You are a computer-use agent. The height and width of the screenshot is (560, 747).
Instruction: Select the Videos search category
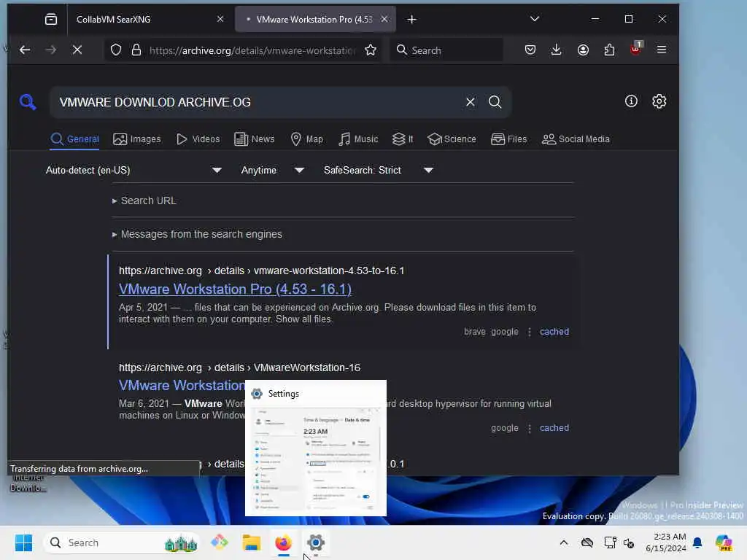(198, 139)
